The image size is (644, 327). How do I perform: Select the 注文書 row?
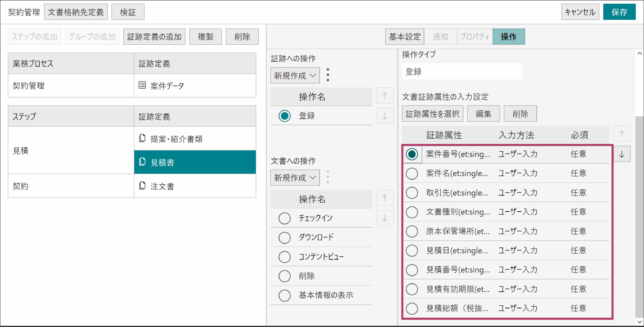pos(195,186)
